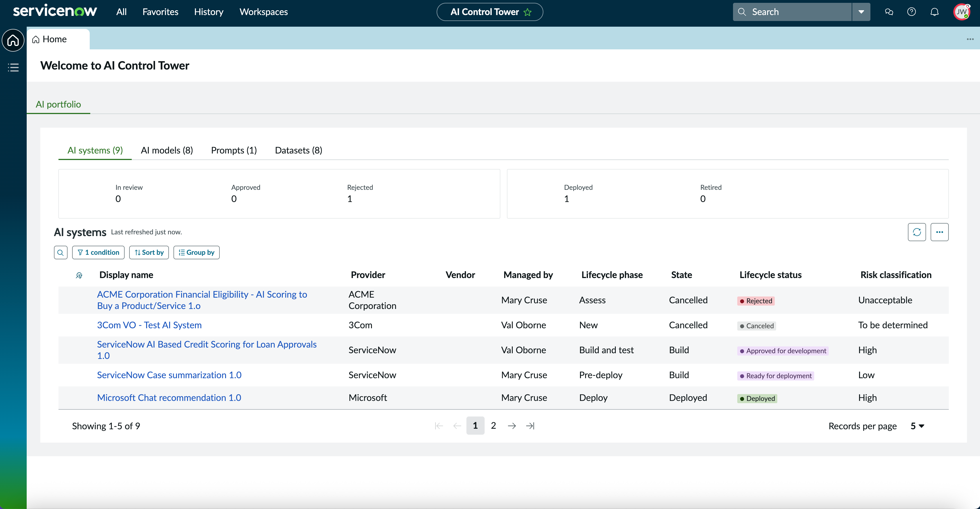This screenshot has height=509, width=980.
Task: Switch to the Prompts (1) tab
Action: [234, 150]
